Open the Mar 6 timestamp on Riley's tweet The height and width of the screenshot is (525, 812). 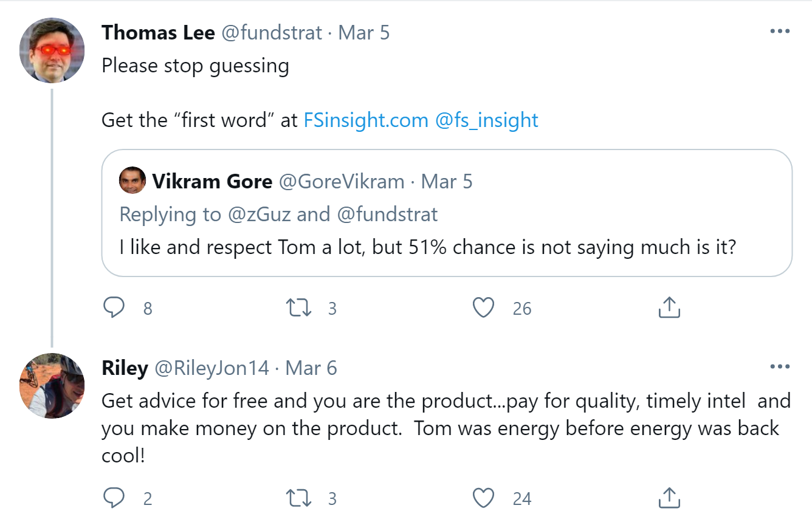[311, 368]
